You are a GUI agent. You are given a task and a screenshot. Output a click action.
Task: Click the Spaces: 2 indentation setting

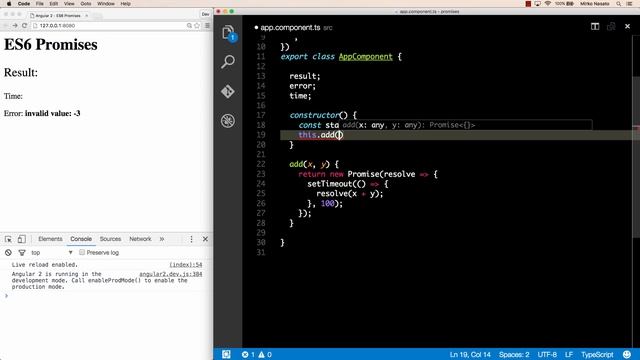514,354
